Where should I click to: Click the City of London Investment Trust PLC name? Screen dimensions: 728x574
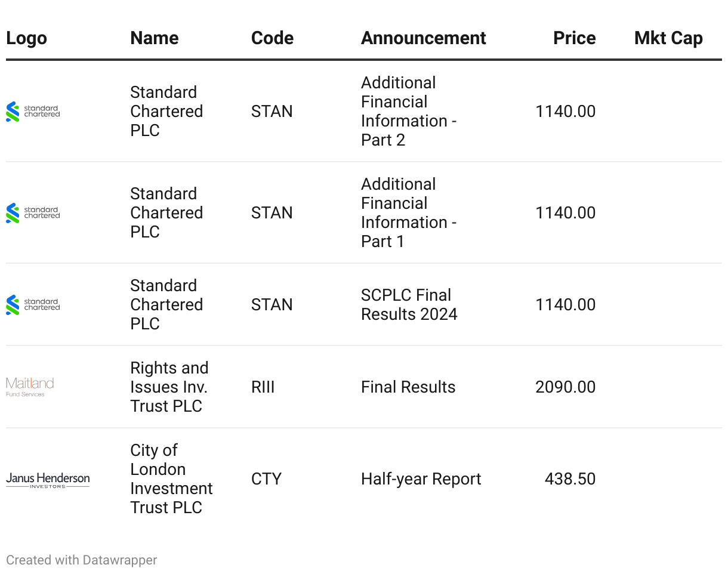[x=171, y=479]
